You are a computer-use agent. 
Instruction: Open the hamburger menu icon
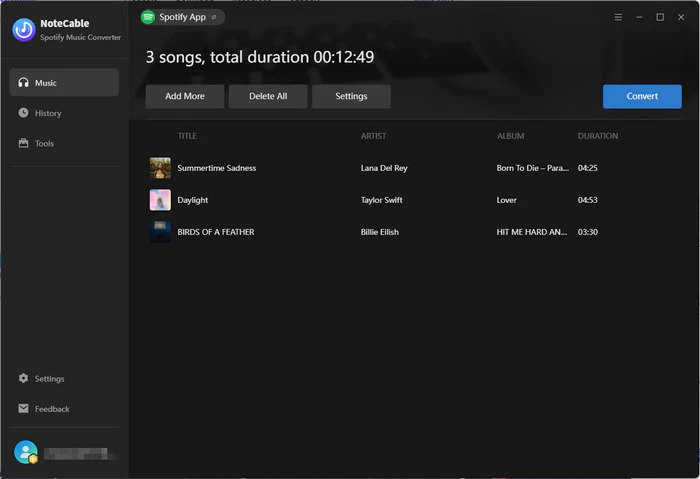(x=618, y=17)
